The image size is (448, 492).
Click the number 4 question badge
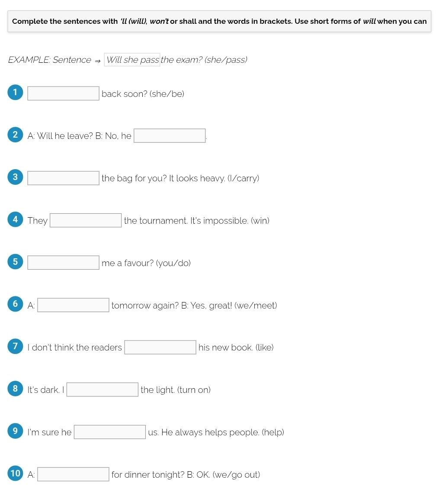tap(15, 219)
